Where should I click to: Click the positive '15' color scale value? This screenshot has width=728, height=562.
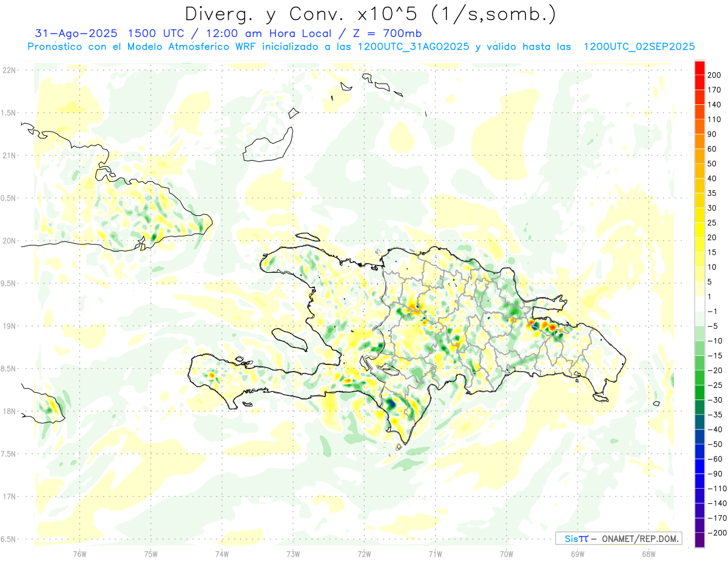pyautogui.click(x=712, y=252)
